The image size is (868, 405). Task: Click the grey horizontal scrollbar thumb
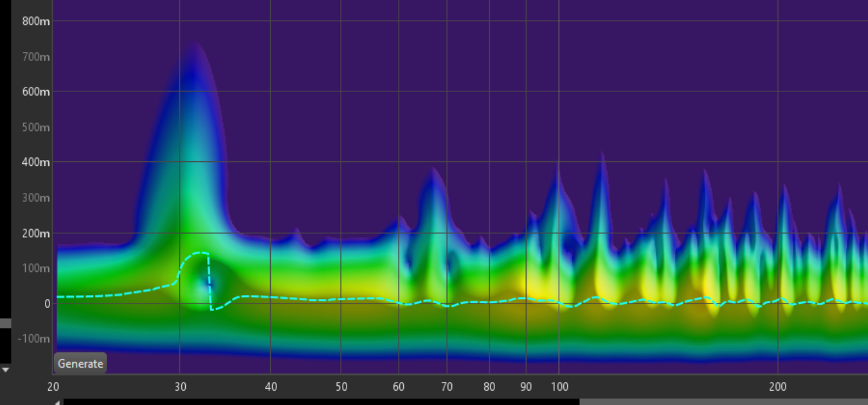coord(723,402)
